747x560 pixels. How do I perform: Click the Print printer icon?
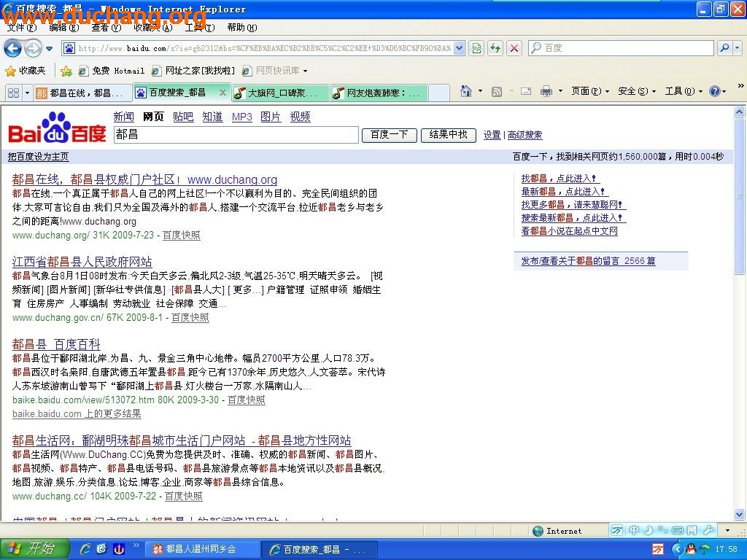tap(546, 91)
